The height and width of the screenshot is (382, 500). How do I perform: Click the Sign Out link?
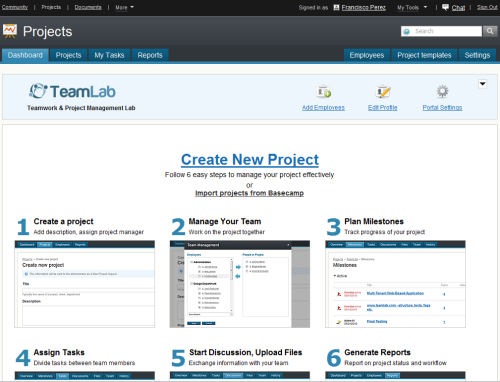[487, 7]
